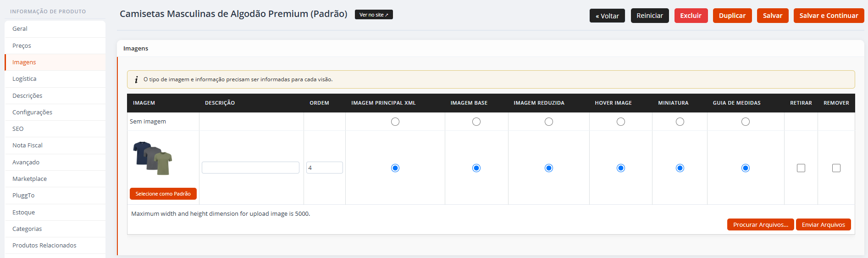Open the Marketplace section
Viewport: 868px width, 258px height.
[x=55, y=179]
